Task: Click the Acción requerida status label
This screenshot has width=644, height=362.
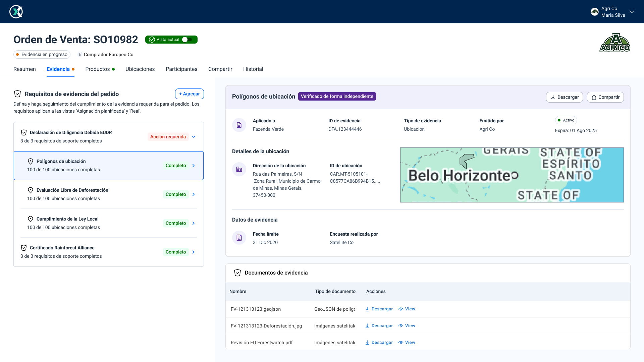Action: click(x=168, y=137)
